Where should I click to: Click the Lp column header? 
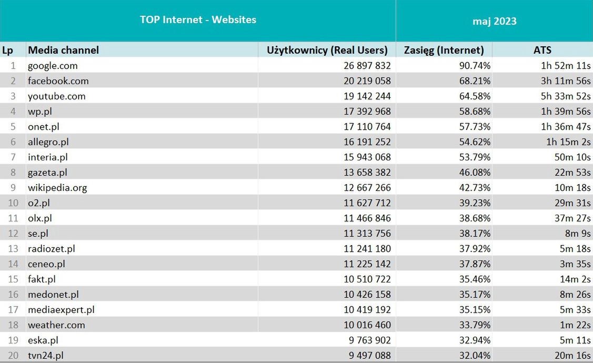coord(7,50)
